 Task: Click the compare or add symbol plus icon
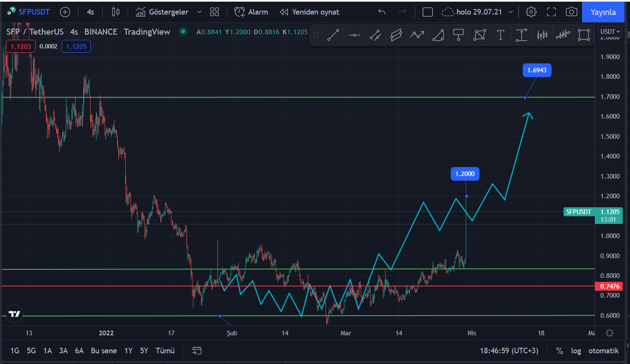pyautogui.click(x=65, y=12)
